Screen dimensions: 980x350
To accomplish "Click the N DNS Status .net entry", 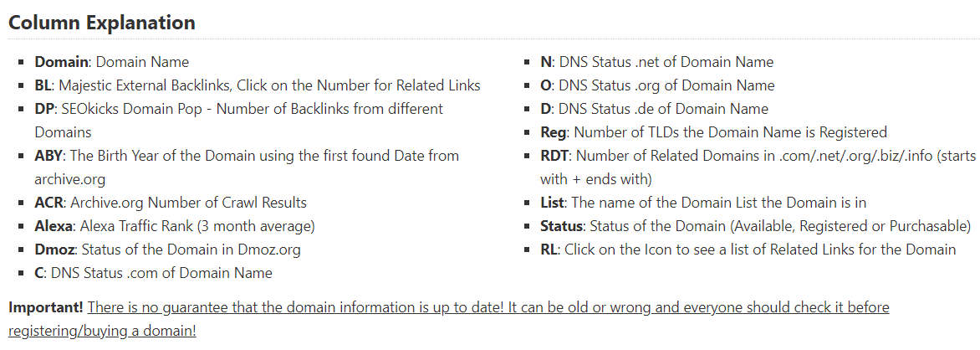I will point(657,62).
